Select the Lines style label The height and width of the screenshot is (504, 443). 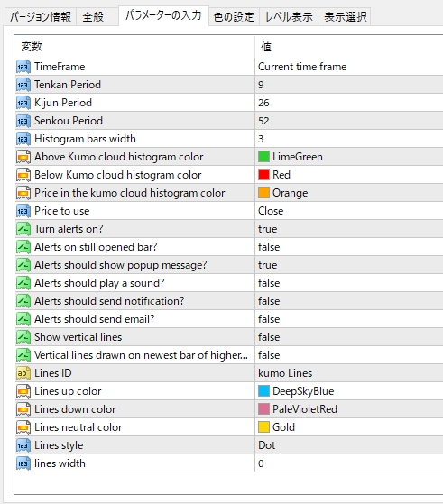(59, 445)
